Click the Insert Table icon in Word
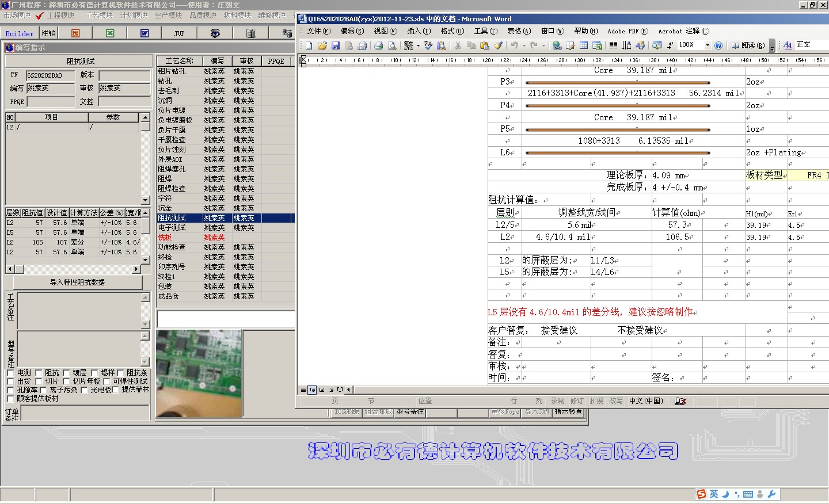Viewport: 829px width, 504px height. point(584,45)
